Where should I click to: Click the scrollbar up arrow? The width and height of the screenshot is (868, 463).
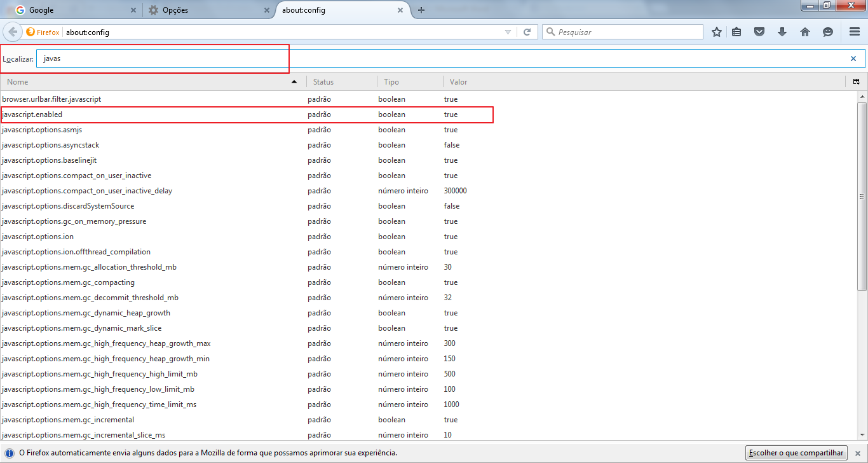pos(862,96)
